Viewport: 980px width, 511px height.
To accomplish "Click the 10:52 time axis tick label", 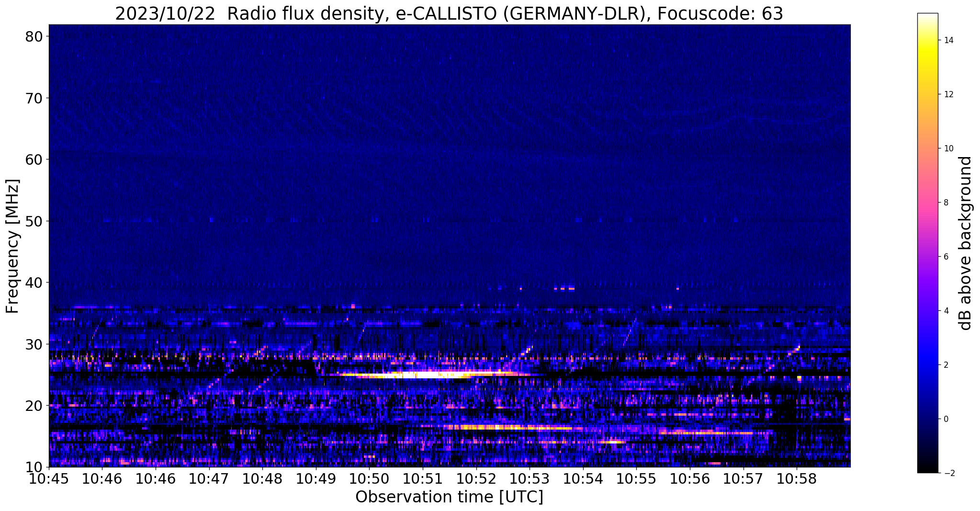I will coord(476,479).
